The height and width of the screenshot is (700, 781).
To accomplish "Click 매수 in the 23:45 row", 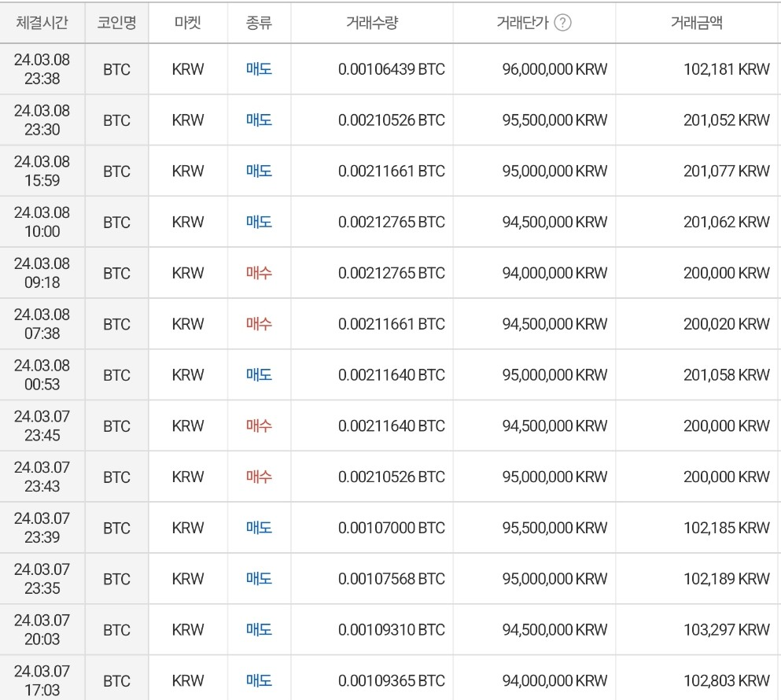I will 259,426.
